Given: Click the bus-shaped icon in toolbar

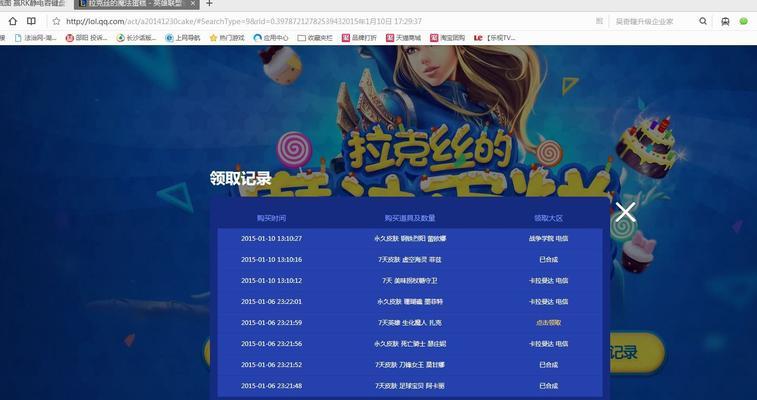Looking at the screenshot, I should point(725,21).
